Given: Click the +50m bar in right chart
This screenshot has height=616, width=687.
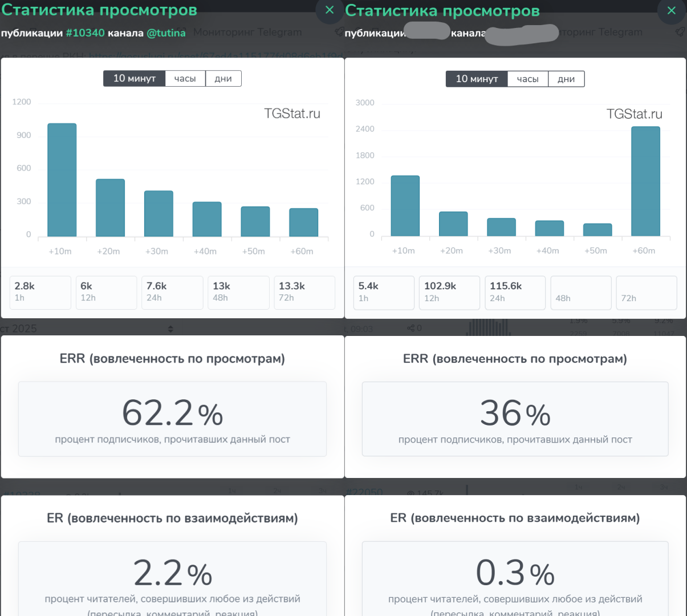Looking at the screenshot, I should point(597,230).
